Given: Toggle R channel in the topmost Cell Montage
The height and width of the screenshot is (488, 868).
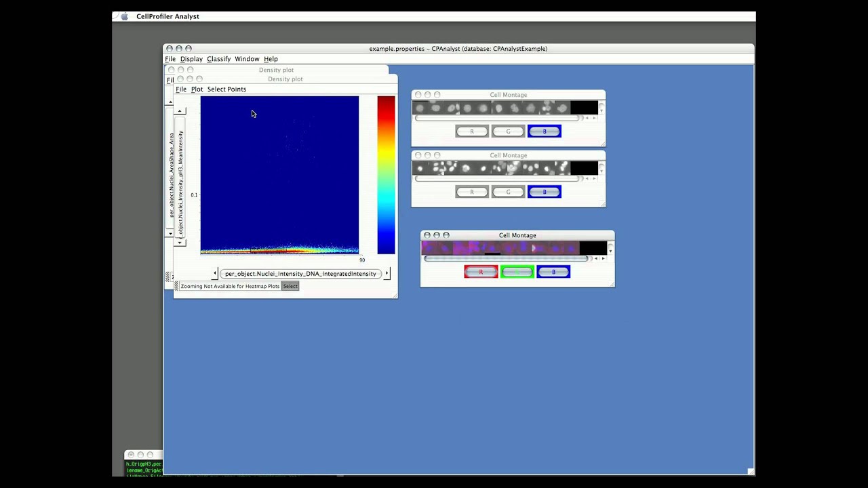Looking at the screenshot, I should 472,131.
